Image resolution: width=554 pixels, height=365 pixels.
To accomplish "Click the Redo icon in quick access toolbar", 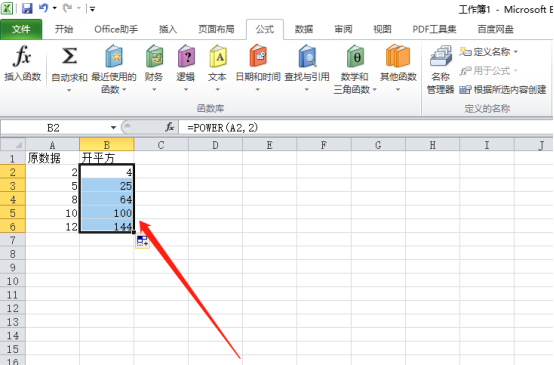I will [67, 8].
